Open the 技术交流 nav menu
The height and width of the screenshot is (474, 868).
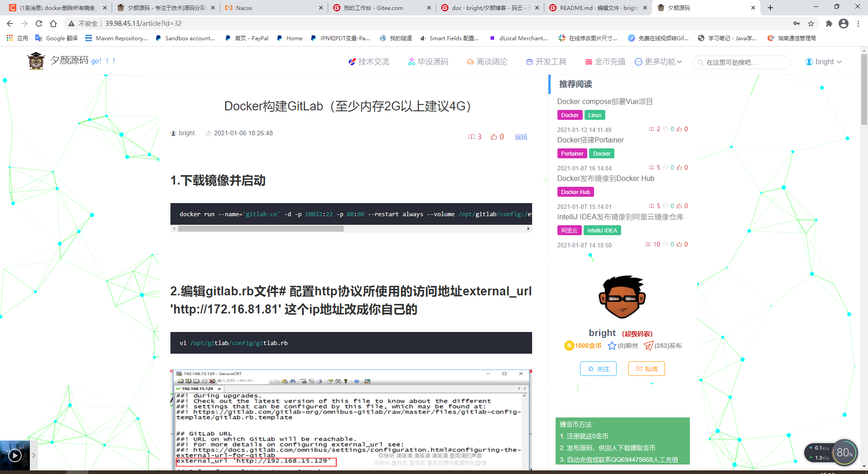pos(368,62)
